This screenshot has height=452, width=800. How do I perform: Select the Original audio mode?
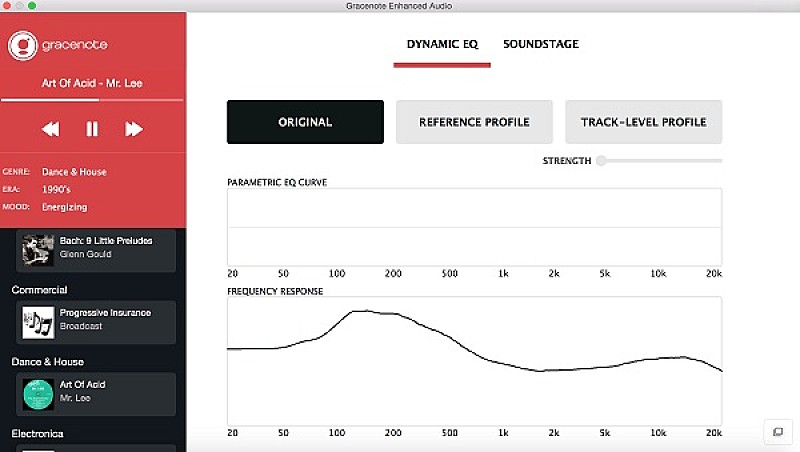(305, 122)
